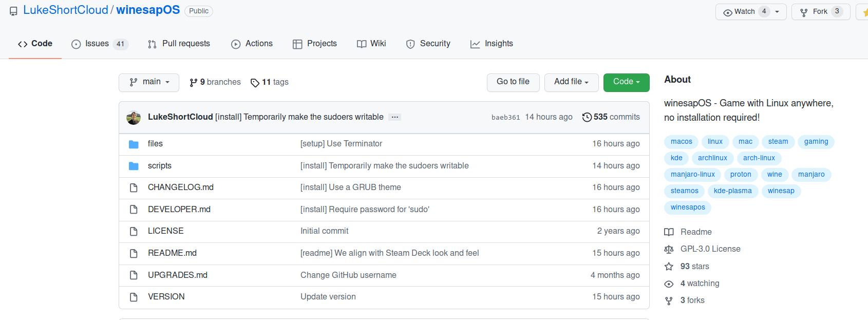
Task: Open the scripts folder name
Action: click(x=160, y=166)
